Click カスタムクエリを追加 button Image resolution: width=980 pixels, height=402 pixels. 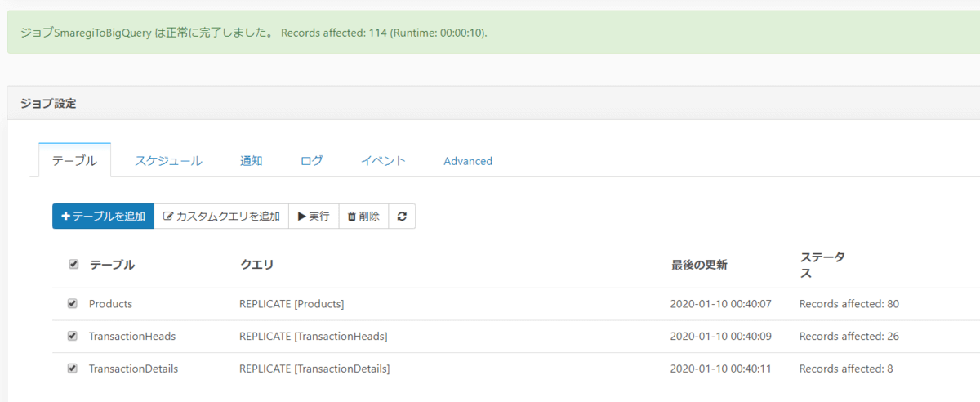tap(221, 217)
